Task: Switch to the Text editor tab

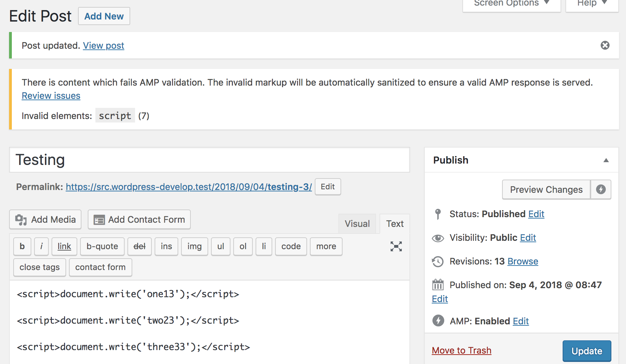Action: 395,223
